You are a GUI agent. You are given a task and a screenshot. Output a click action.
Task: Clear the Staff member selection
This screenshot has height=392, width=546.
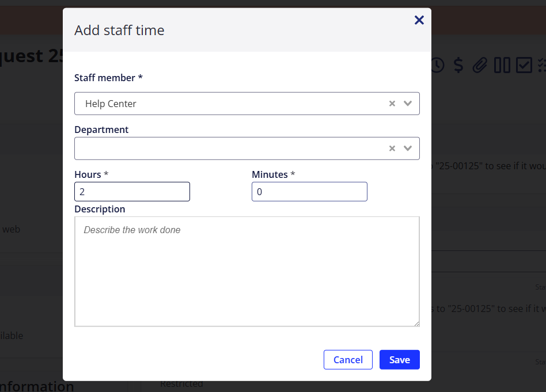click(x=392, y=104)
